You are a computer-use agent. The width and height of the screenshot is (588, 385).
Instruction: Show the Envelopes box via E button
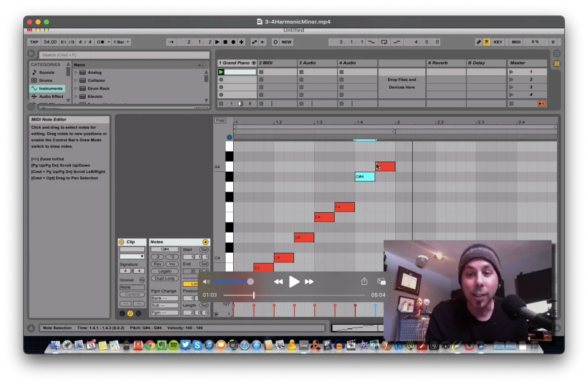138,313
